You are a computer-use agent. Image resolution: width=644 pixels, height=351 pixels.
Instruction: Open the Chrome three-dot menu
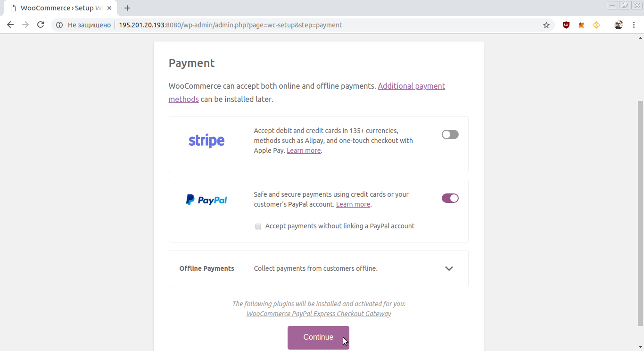(x=634, y=25)
